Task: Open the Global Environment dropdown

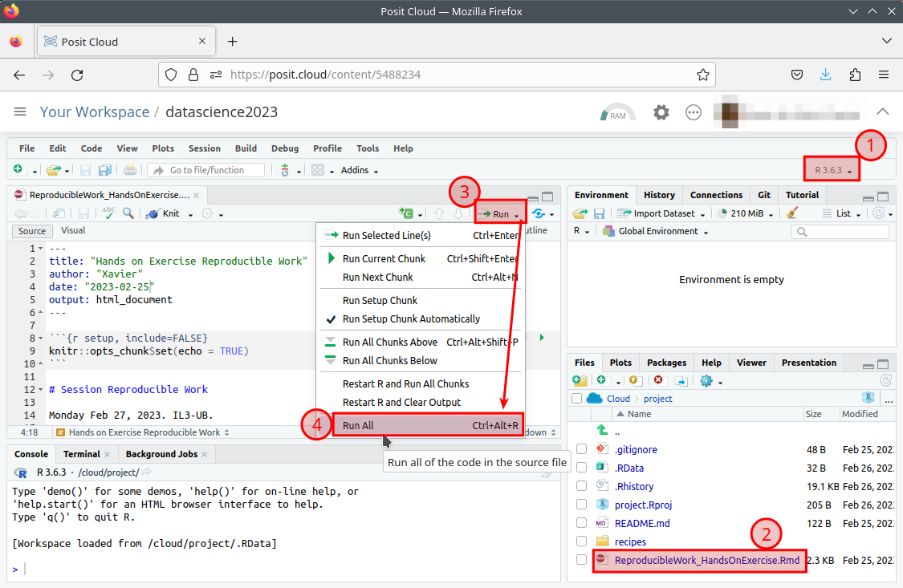Action: (x=655, y=231)
